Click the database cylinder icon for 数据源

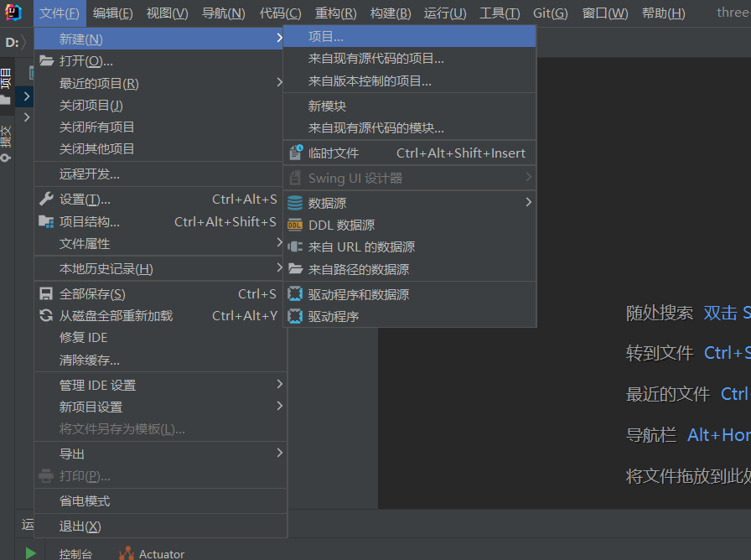[x=295, y=203]
